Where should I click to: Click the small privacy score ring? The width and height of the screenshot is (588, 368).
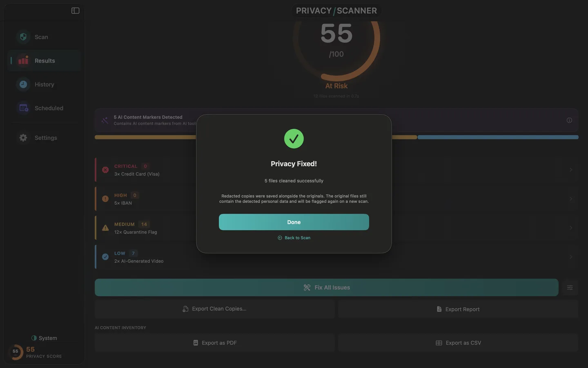tap(16, 352)
